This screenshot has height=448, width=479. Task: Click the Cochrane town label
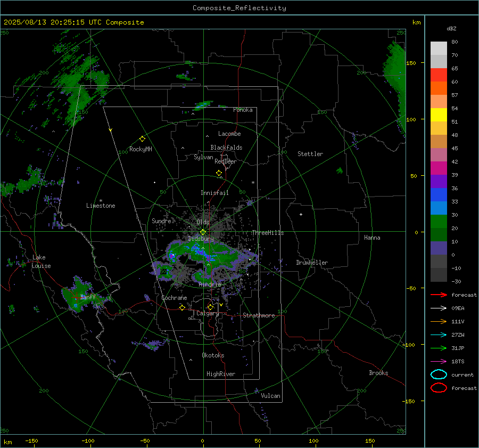(174, 298)
